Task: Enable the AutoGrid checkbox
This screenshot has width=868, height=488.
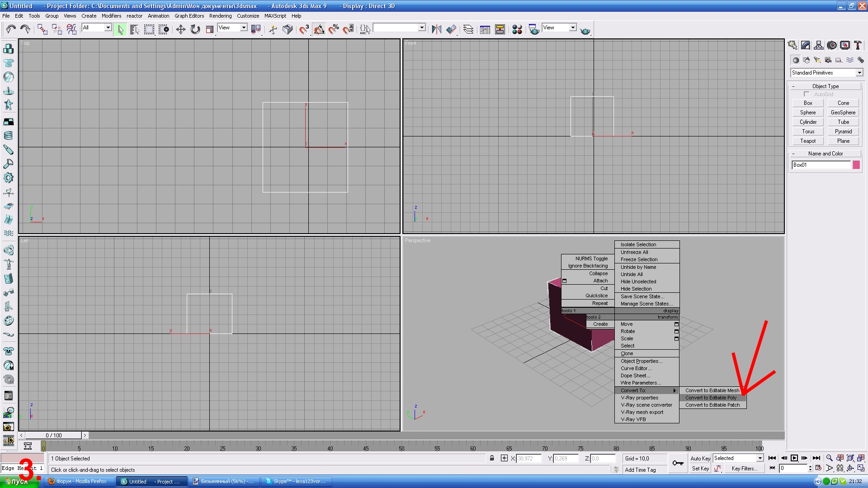Action: [x=807, y=94]
